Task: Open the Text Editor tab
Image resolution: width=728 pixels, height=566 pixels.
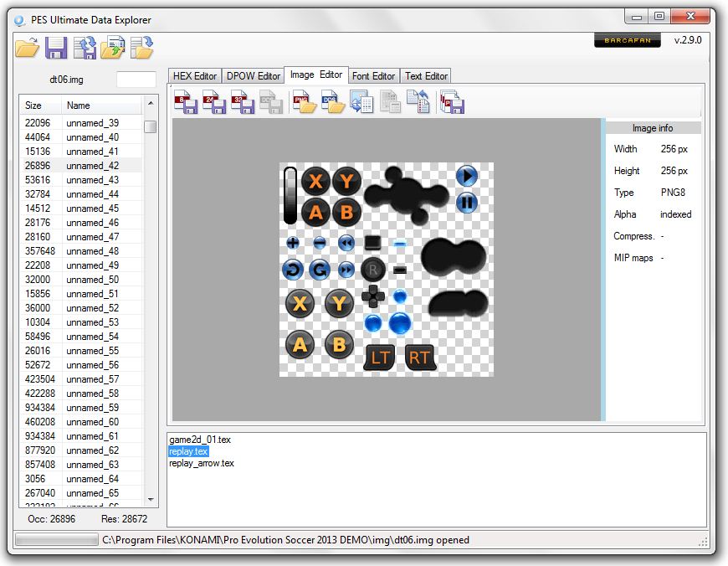Action: click(x=426, y=75)
